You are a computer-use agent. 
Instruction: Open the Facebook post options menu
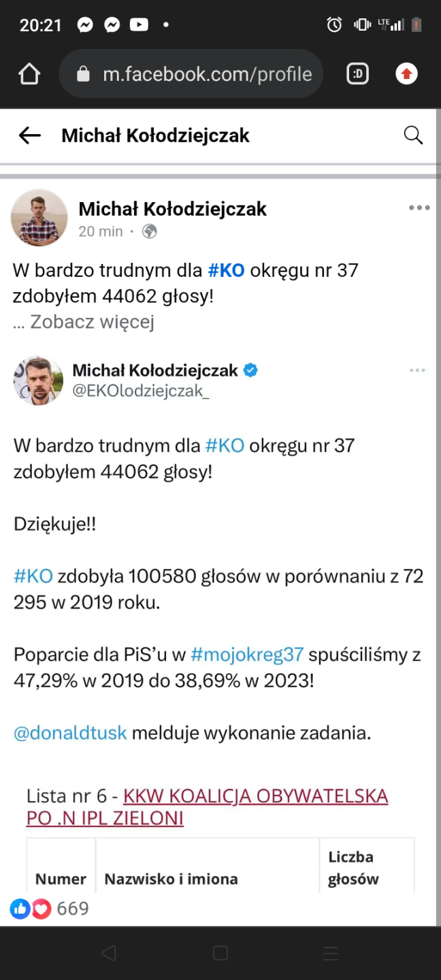[419, 208]
